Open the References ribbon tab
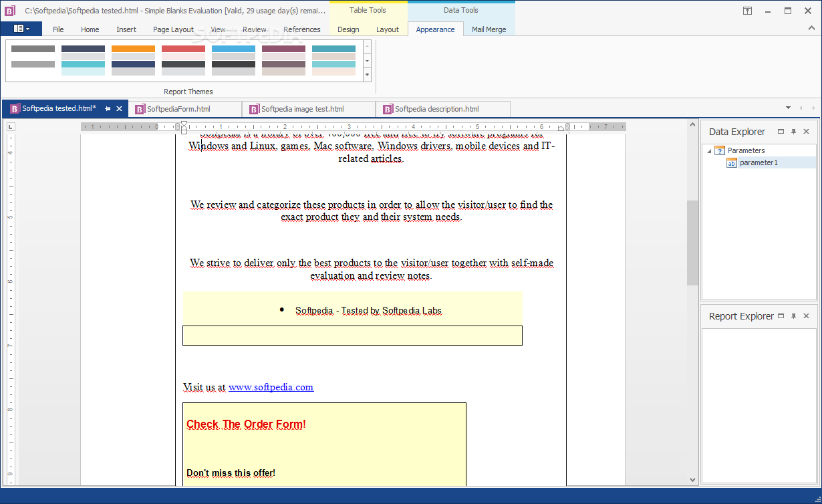This screenshot has width=822, height=504. tap(302, 29)
